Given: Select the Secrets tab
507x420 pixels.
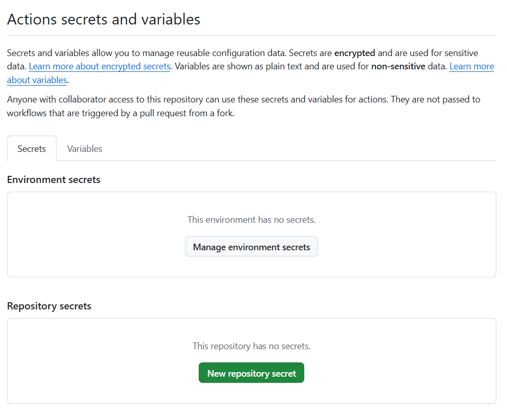Looking at the screenshot, I should pos(32,149).
